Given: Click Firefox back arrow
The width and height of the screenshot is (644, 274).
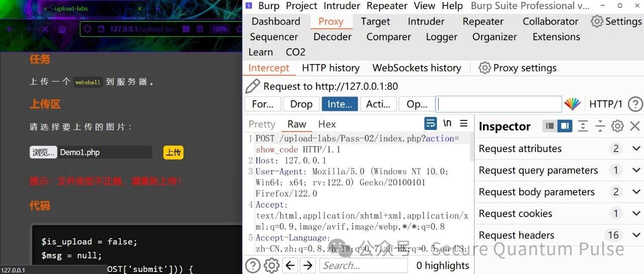Looking at the screenshot, I should point(11,29).
